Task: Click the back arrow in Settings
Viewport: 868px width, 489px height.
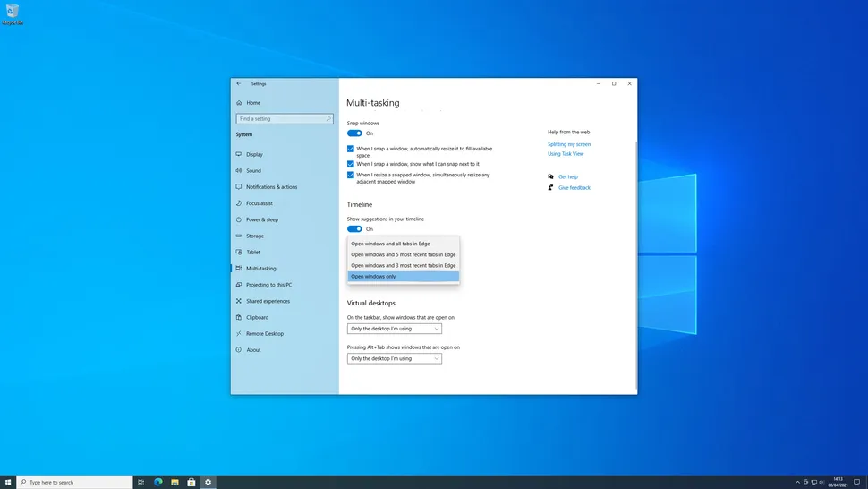Action: click(239, 83)
